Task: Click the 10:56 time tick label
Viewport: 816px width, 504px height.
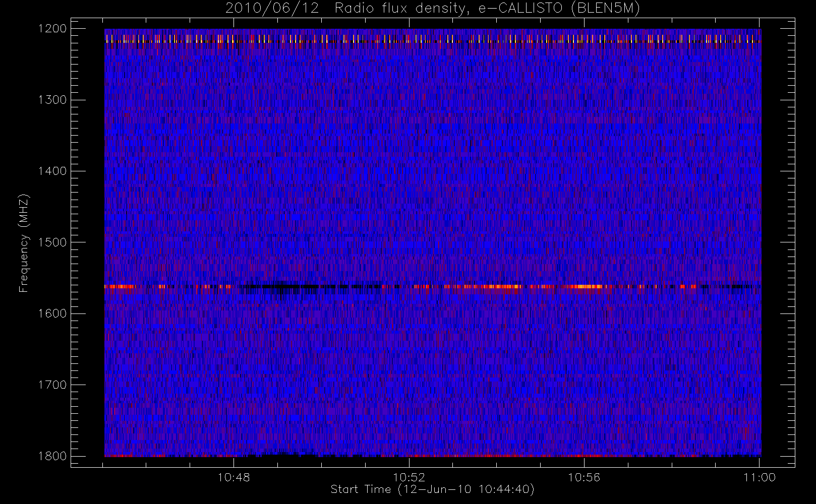Action: [x=584, y=477]
